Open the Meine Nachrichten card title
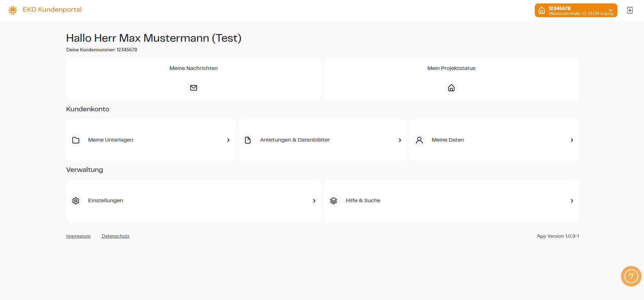This screenshot has width=644, height=300. pos(194,68)
